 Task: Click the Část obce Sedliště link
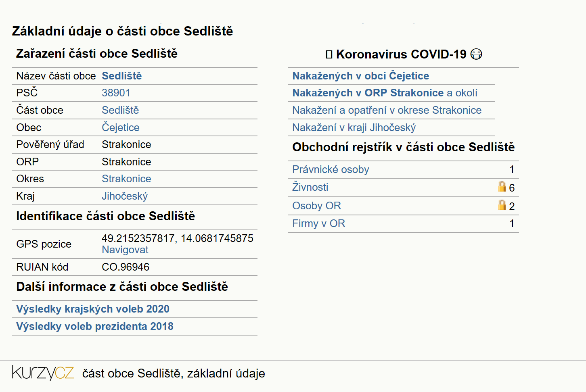(x=120, y=110)
